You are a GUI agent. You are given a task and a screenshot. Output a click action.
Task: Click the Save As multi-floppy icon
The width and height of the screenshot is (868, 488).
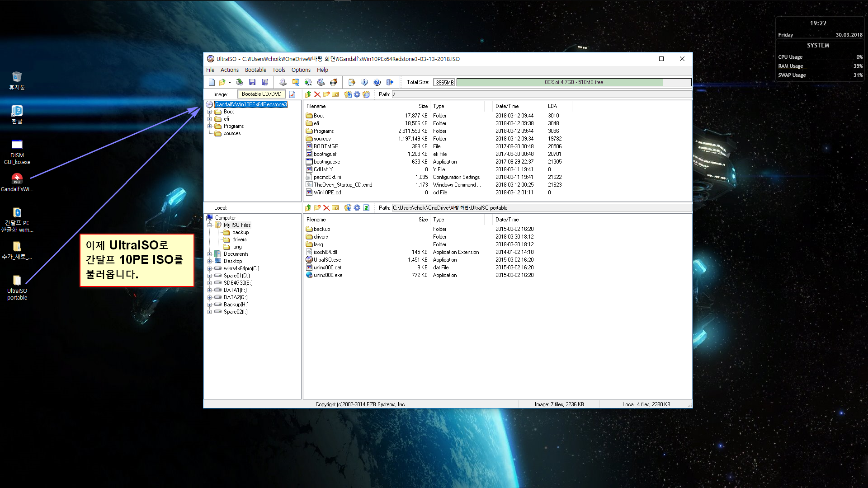265,82
